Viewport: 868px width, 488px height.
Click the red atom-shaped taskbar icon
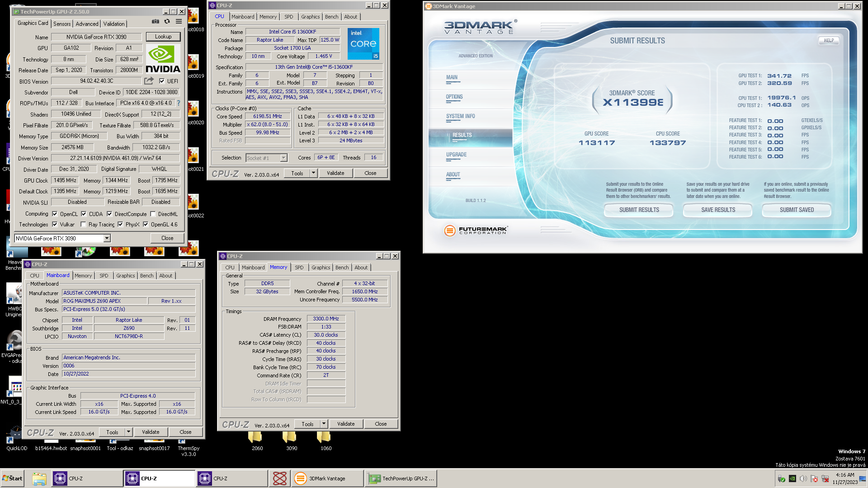[280, 479]
